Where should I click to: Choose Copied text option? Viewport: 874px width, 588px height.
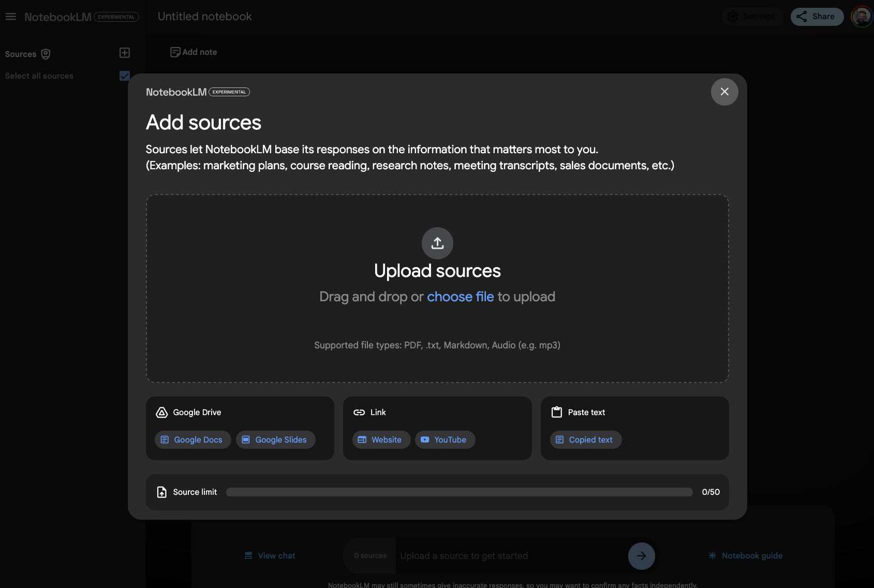tap(586, 439)
